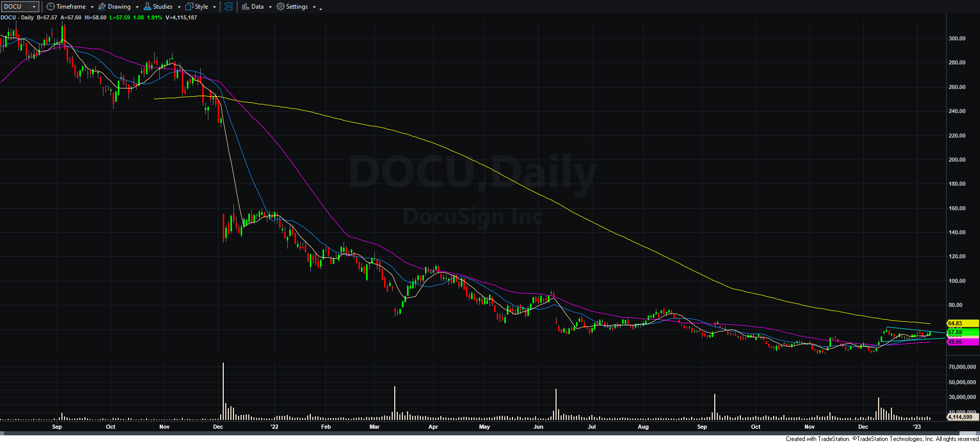Click the Timeframe clock icon
Image resolution: width=980 pixels, height=442 pixels.
point(50,7)
